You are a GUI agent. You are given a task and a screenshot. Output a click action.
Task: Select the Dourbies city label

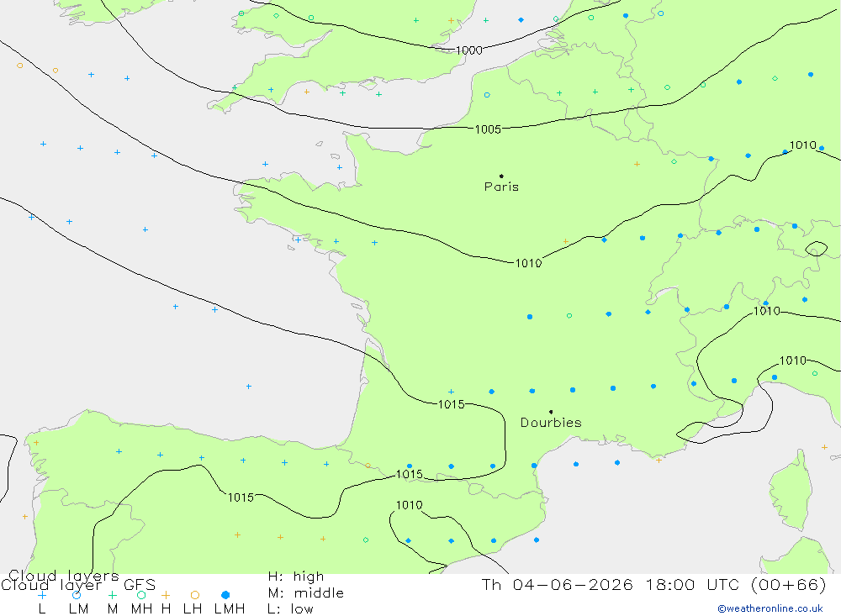click(x=551, y=423)
